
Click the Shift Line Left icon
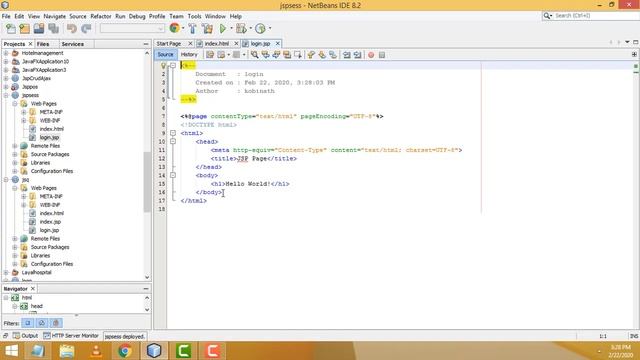point(347,55)
